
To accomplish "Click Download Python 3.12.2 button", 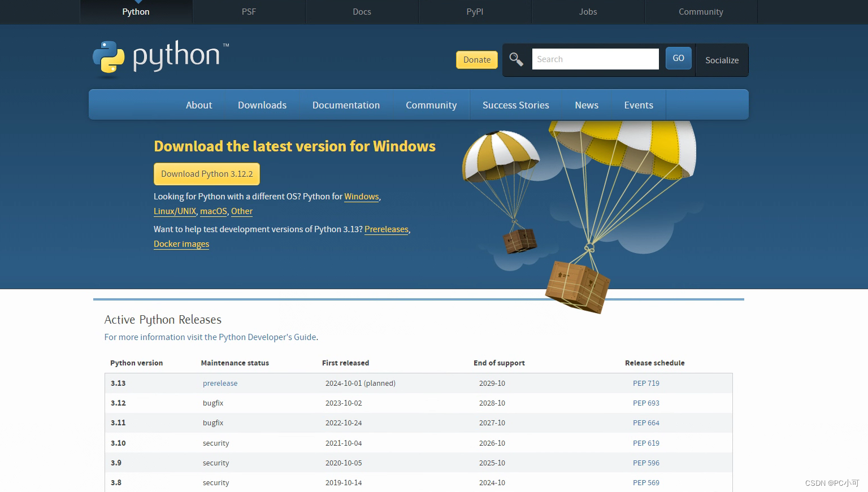I will [207, 174].
